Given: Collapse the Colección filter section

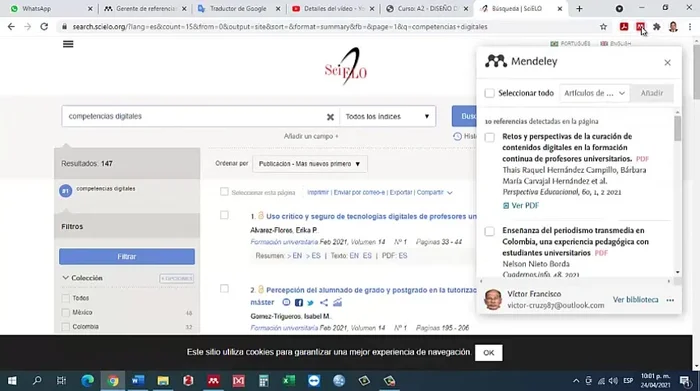Looking at the screenshot, I should click(x=66, y=278).
